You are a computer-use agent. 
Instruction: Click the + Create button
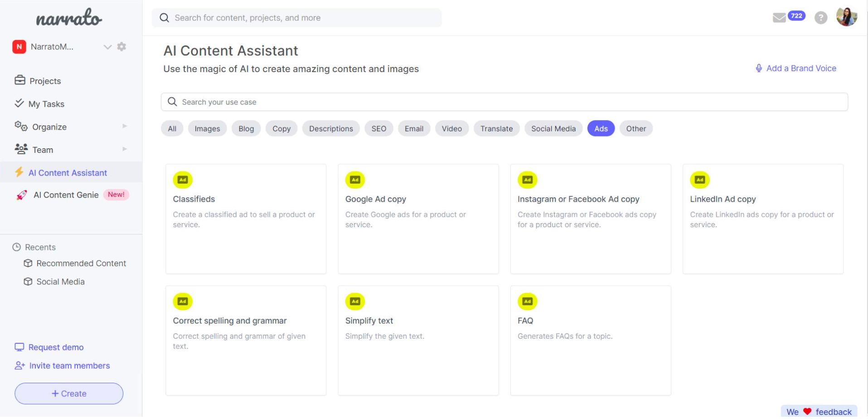(69, 394)
